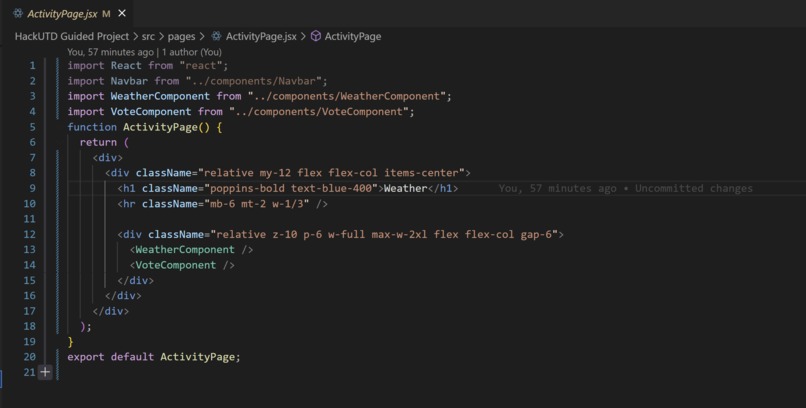Open the "You, 57 minutes ago" CodeLens

(110, 52)
